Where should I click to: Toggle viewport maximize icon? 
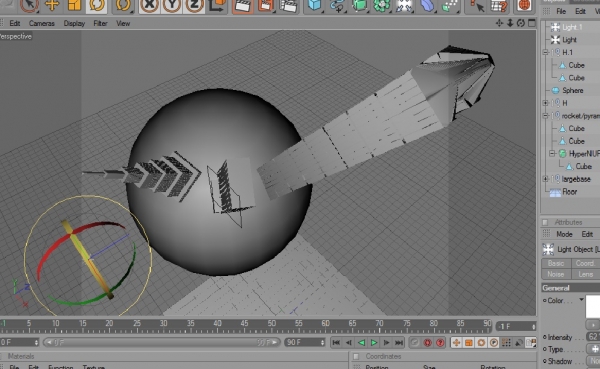(532, 23)
